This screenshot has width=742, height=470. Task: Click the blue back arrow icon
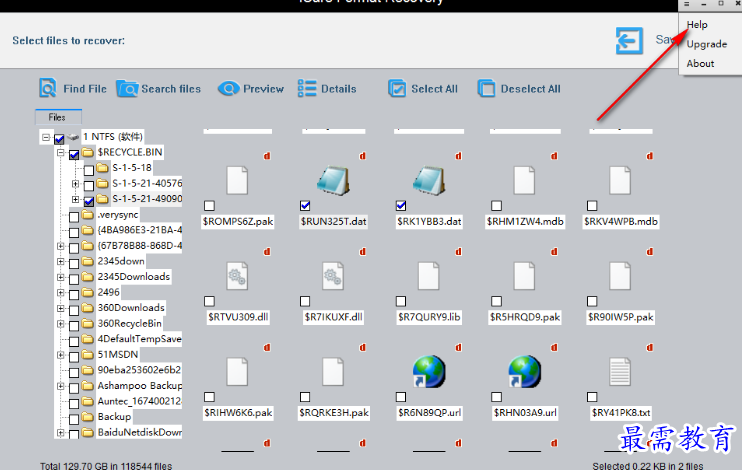[629, 41]
